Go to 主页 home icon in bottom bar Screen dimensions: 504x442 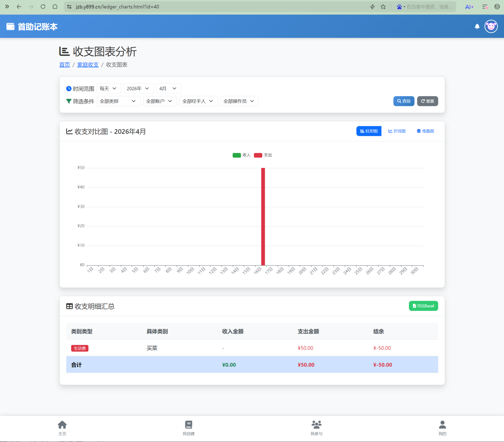[62, 428]
